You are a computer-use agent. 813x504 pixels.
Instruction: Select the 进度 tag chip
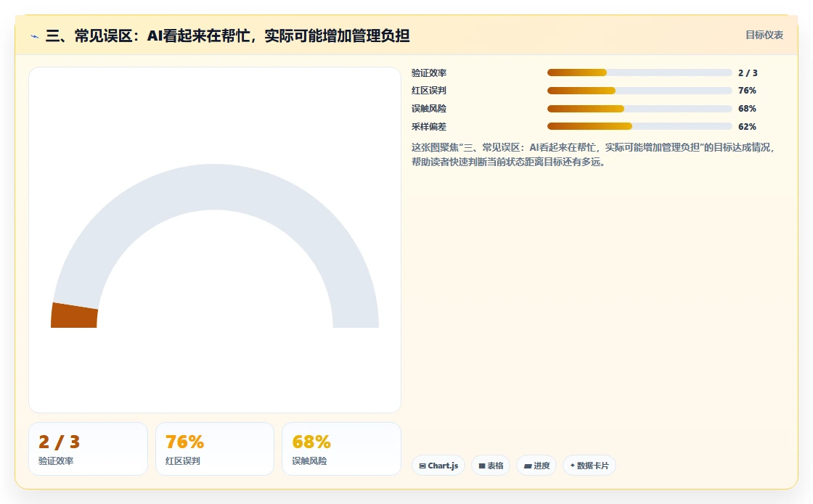(536, 466)
